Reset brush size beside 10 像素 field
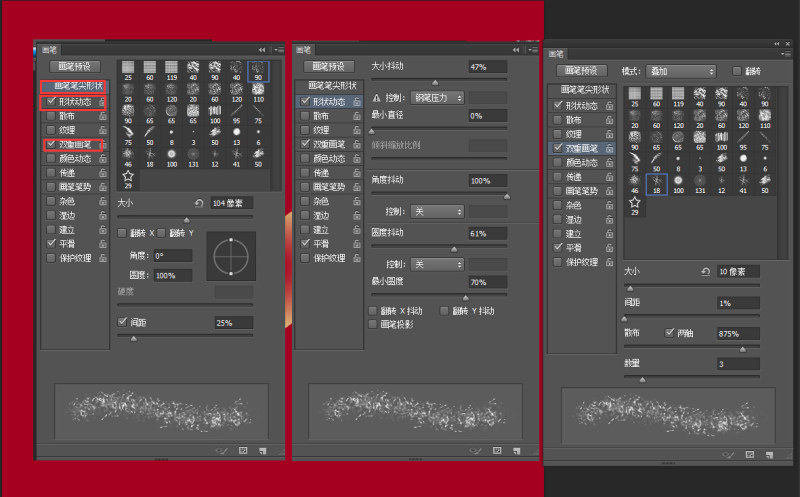Screen dimensions: 800x497 (705, 272)
